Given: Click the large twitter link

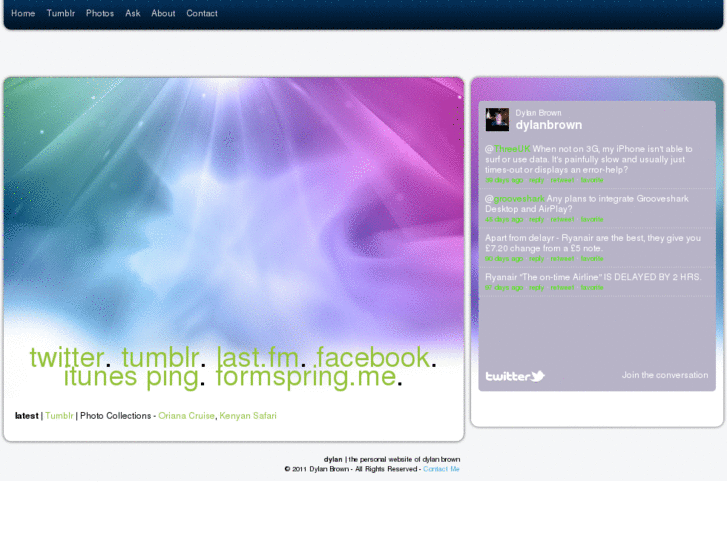Looking at the screenshot, I should pyautogui.click(x=67, y=358).
